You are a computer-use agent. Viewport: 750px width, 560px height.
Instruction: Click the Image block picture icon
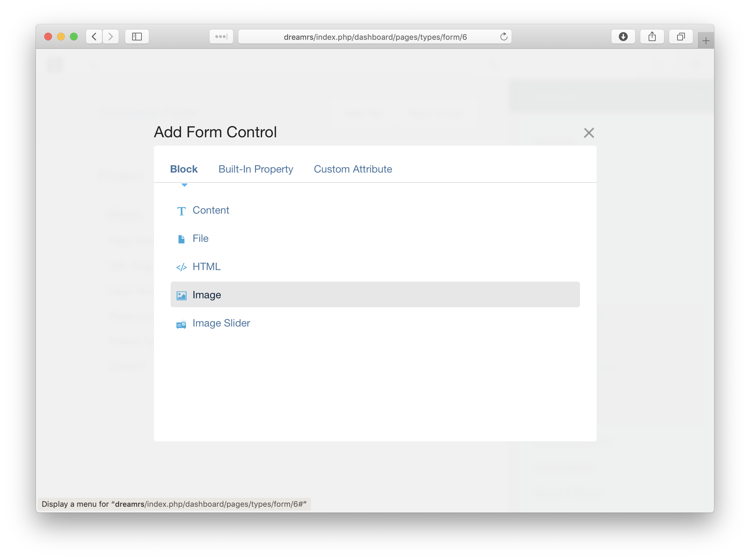181,296
